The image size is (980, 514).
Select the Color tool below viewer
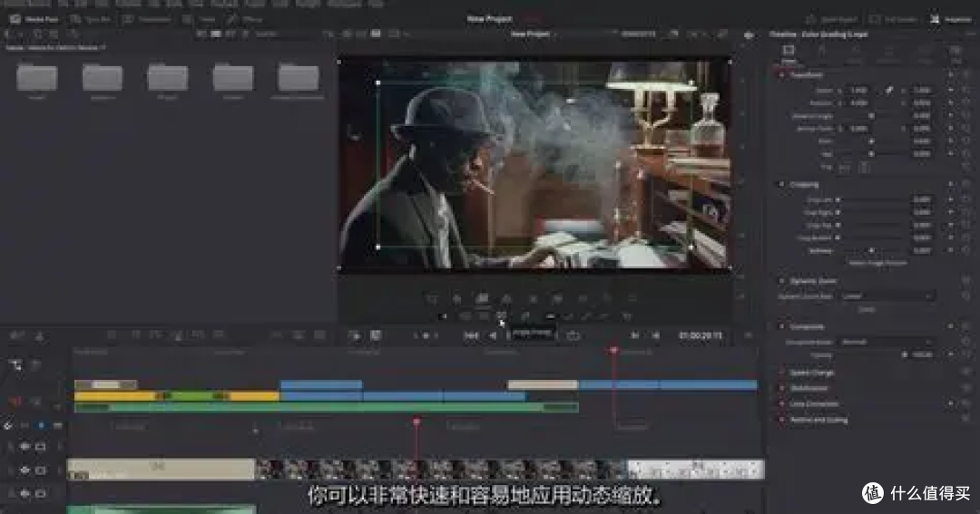pos(607,298)
